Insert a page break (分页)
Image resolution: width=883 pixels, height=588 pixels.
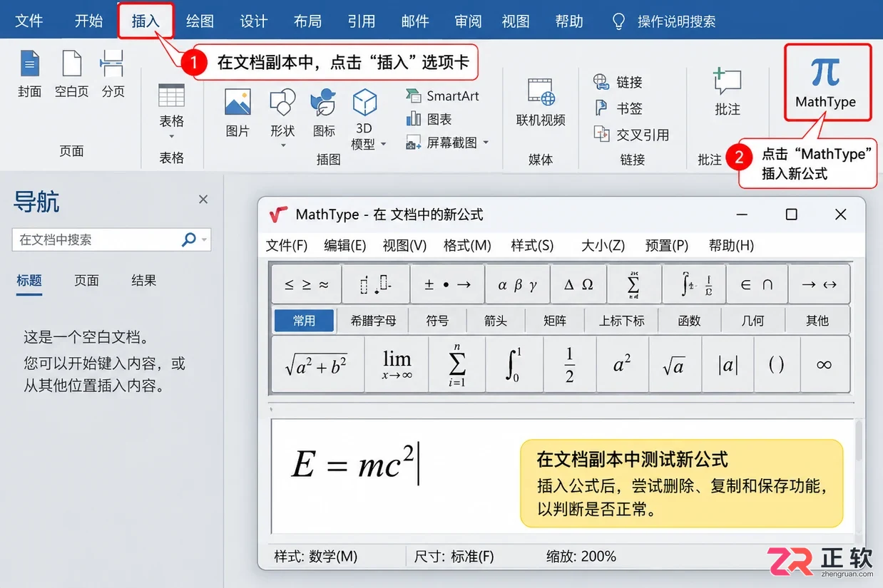click(x=113, y=74)
